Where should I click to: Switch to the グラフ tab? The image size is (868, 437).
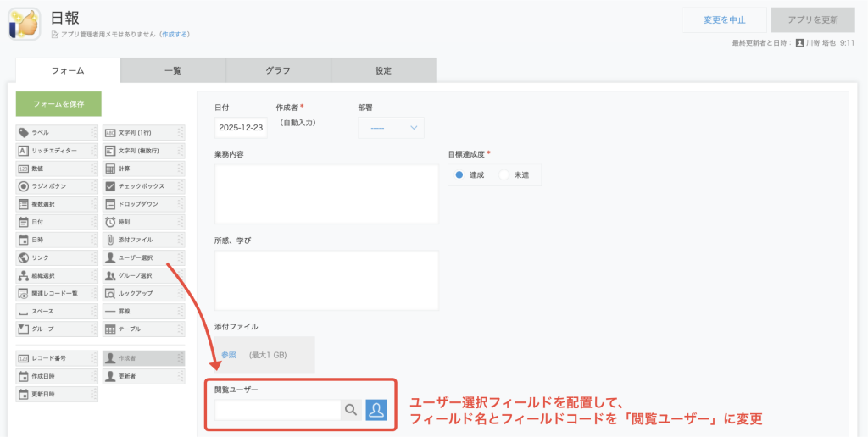[x=278, y=70]
